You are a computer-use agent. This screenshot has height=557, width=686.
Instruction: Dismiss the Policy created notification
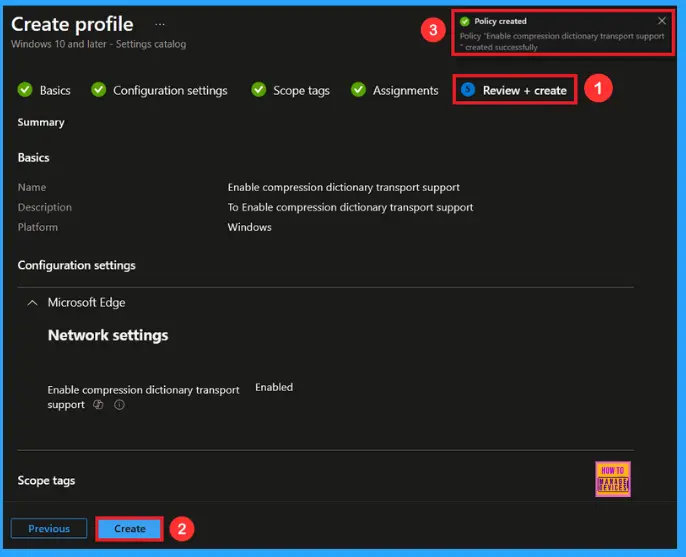click(x=662, y=21)
